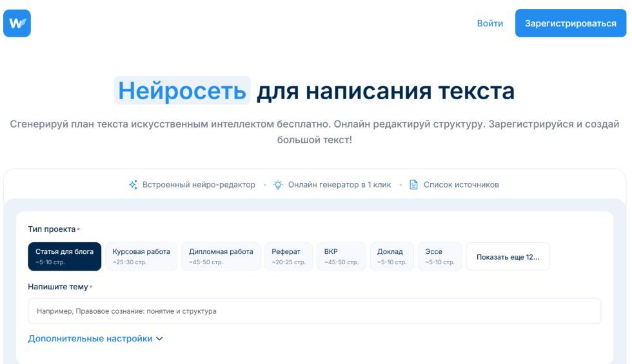Image resolution: width=632 pixels, height=364 pixels.
Task: Open the Войти login link
Action: [x=489, y=23]
